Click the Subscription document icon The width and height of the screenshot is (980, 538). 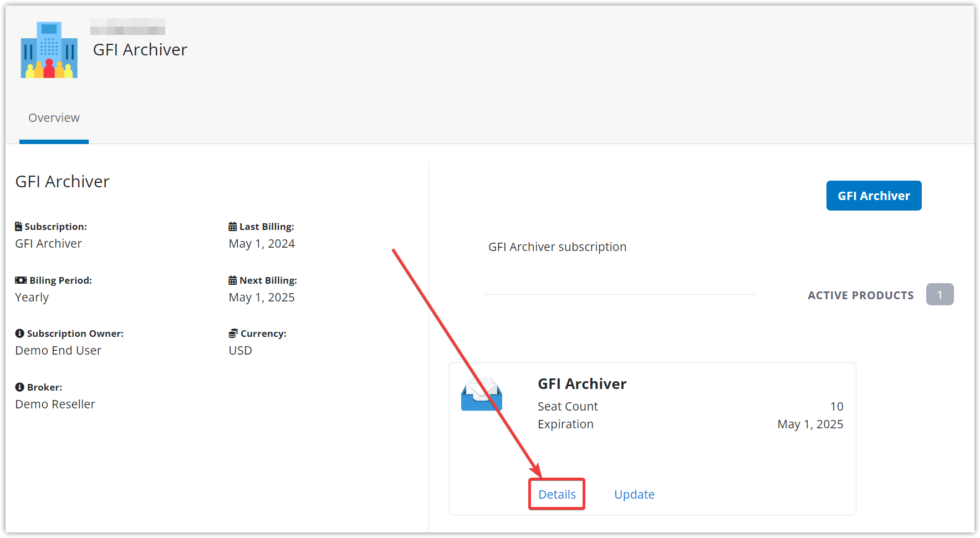click(18, 226)
